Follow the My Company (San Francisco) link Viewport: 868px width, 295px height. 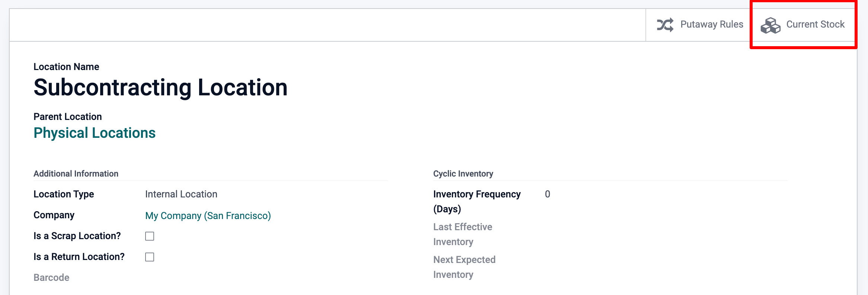pyautogui.click(x=208, y=216)
